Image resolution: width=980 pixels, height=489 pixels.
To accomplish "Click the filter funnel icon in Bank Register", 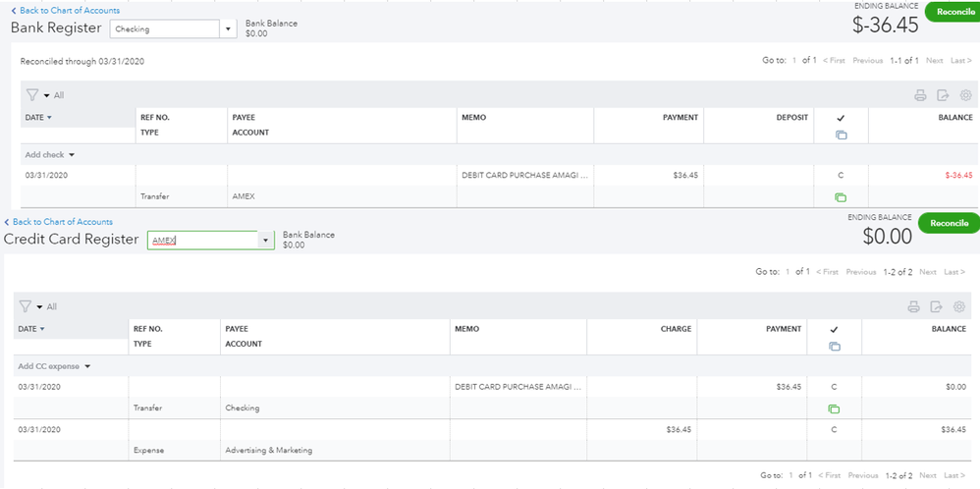I will click(31, 95).
